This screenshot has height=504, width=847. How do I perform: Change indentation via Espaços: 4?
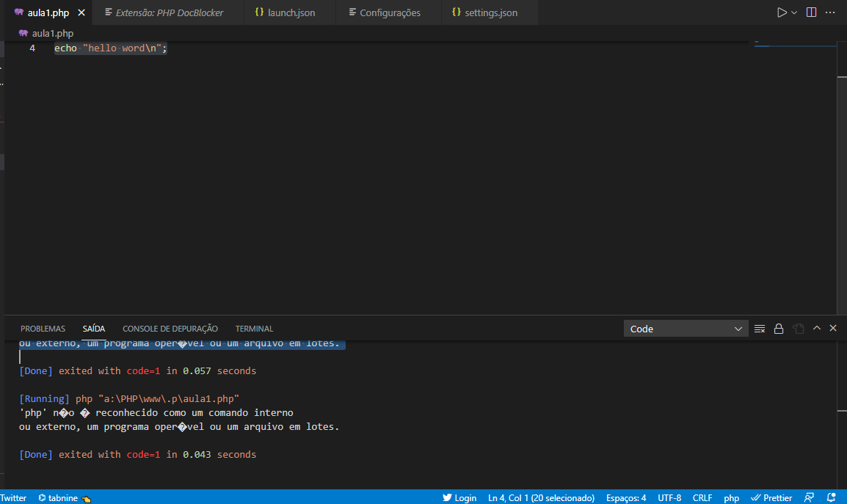(x=626, y=497)
